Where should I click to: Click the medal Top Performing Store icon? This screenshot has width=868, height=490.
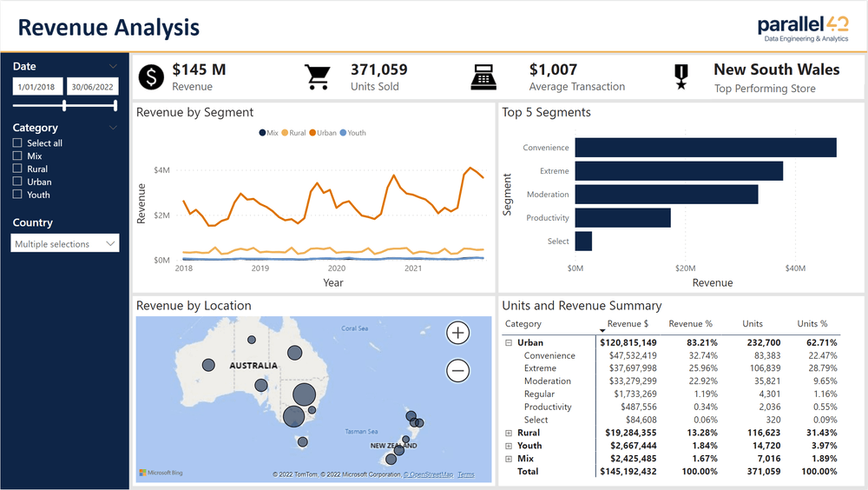681,77
